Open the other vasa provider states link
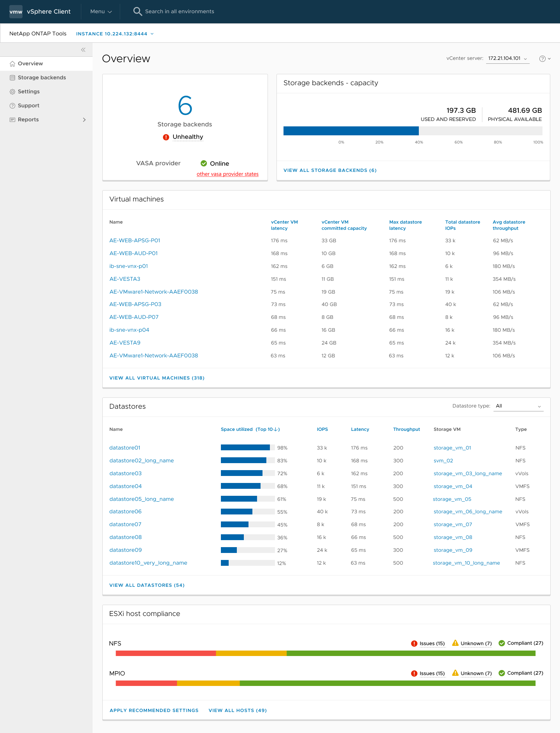The image size is (560, 733). tap(227, 174)
